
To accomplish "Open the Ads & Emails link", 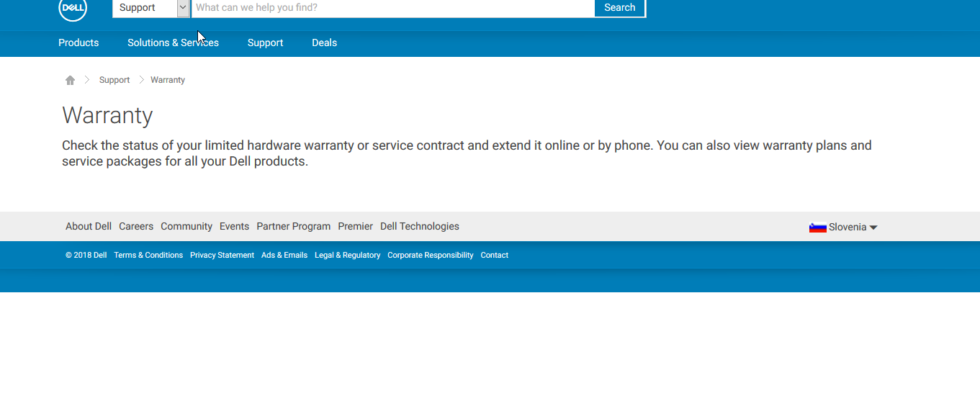I will [284, 255].
